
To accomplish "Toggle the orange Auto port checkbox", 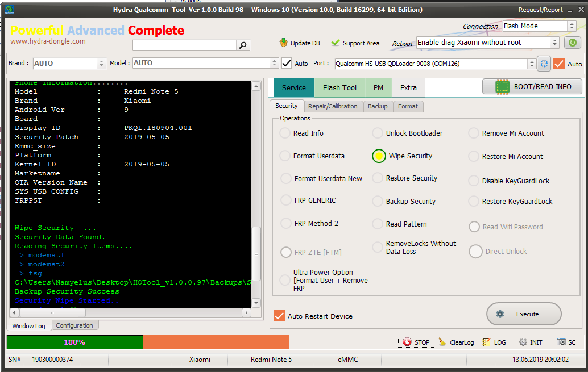I will click(559, 64).
